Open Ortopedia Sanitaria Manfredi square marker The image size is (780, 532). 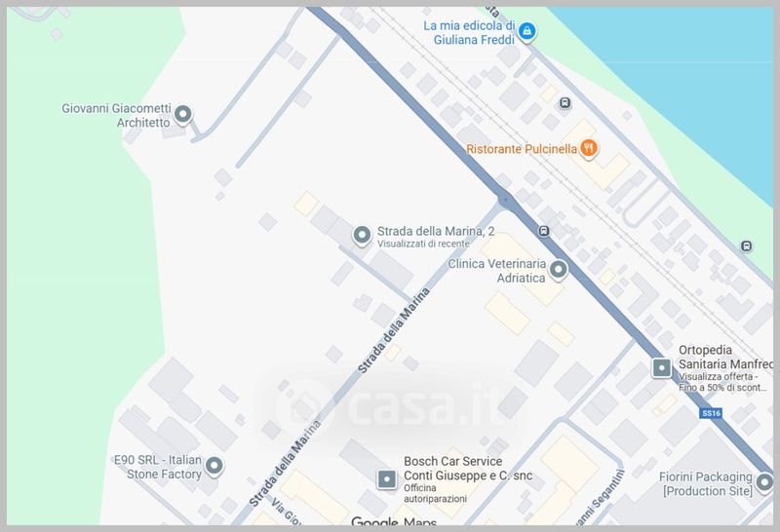pos(662,368)
